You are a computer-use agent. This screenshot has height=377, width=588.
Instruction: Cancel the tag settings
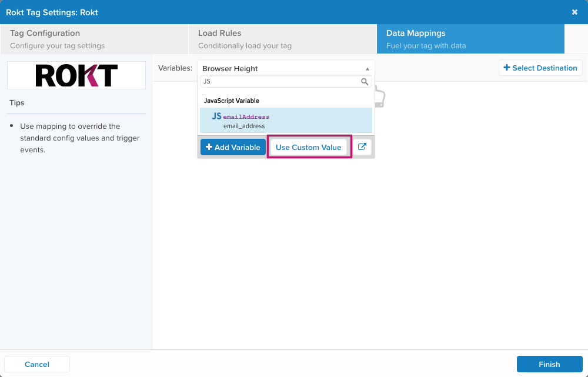point(37,364)
